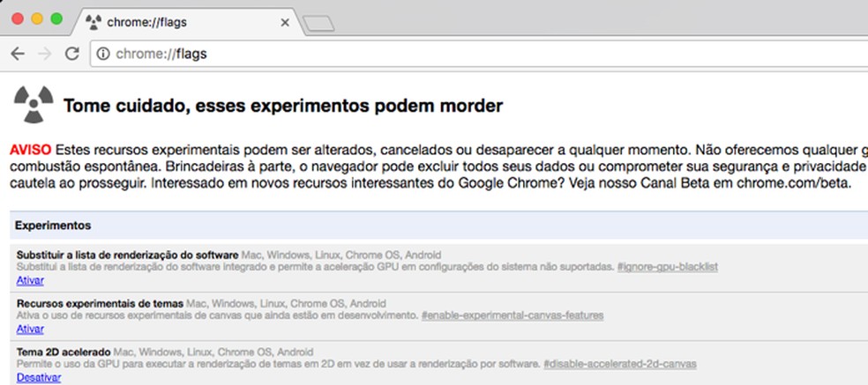Click the title 'Substituir a lista de renderização do software'

pyautogui.click(x=127, y=255)
